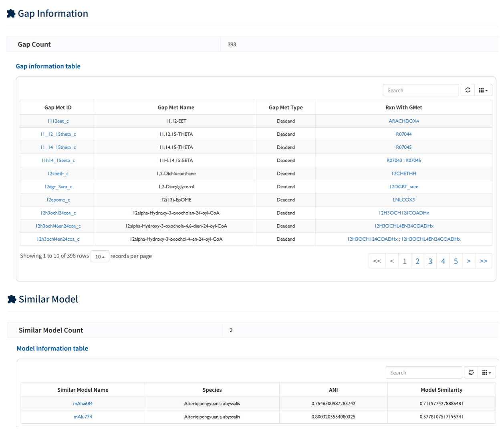Jump to last page of results
504x429 pixels.
(483, 261)
